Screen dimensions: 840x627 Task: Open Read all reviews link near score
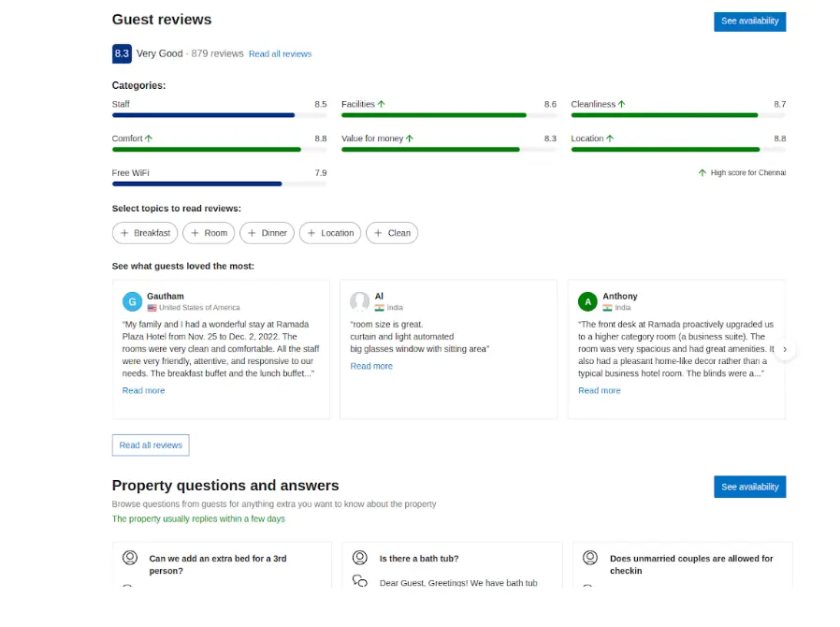tap(280, 54)
